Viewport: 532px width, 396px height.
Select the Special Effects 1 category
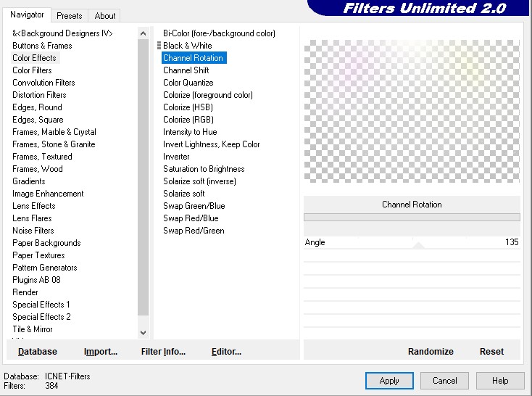tap(41, 305)
